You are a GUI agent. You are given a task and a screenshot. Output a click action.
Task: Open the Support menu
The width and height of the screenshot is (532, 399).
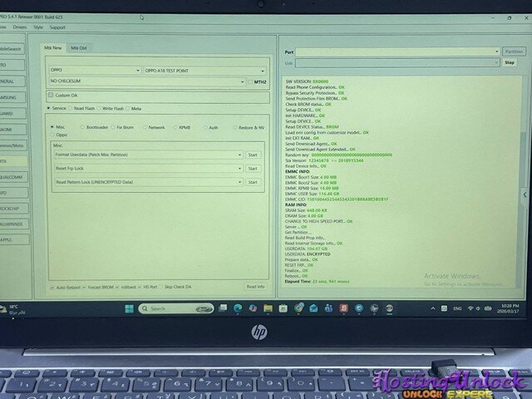(57, 27)
